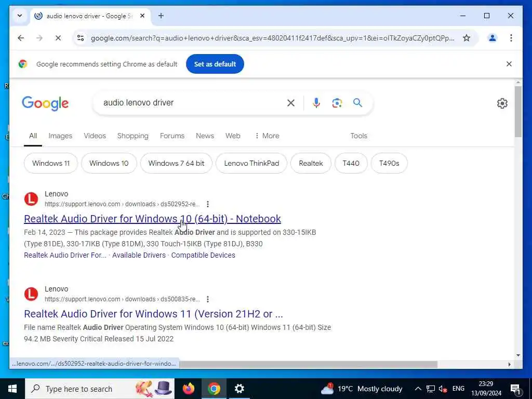Open options for the ds500835 result
Image resolution: width=532 pixels, height=399 pixels.
[x=208, y=299]
